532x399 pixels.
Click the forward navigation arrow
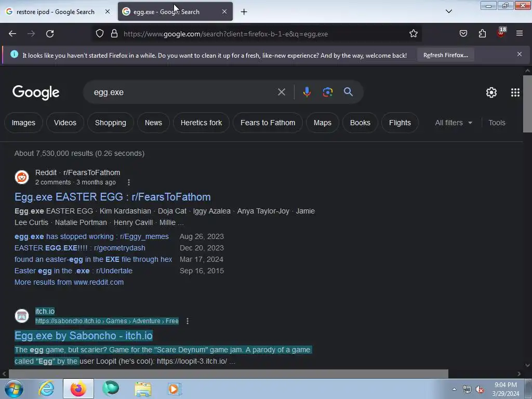click(31, 34)
